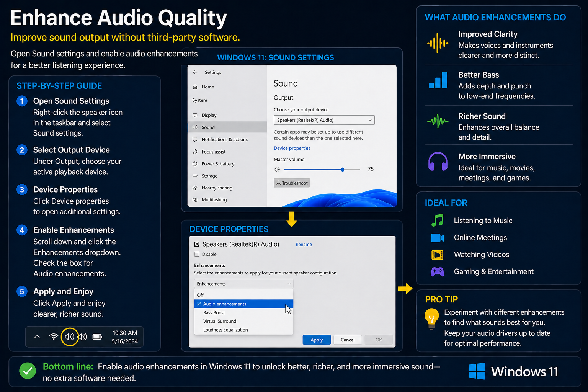Click the green checkmark icon
Screen dimensions: 588x392
[x=28, y=371]
